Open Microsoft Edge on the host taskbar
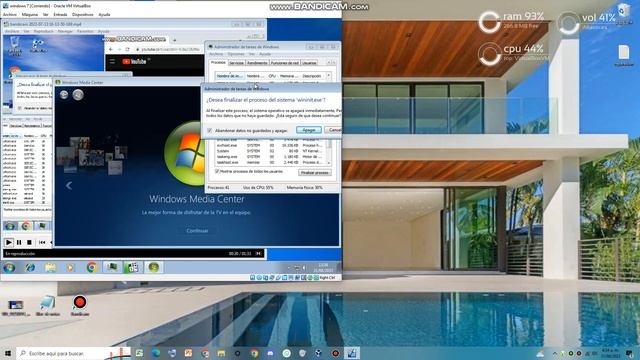Screen dimensions: 640x360 [x=156, y=353]
